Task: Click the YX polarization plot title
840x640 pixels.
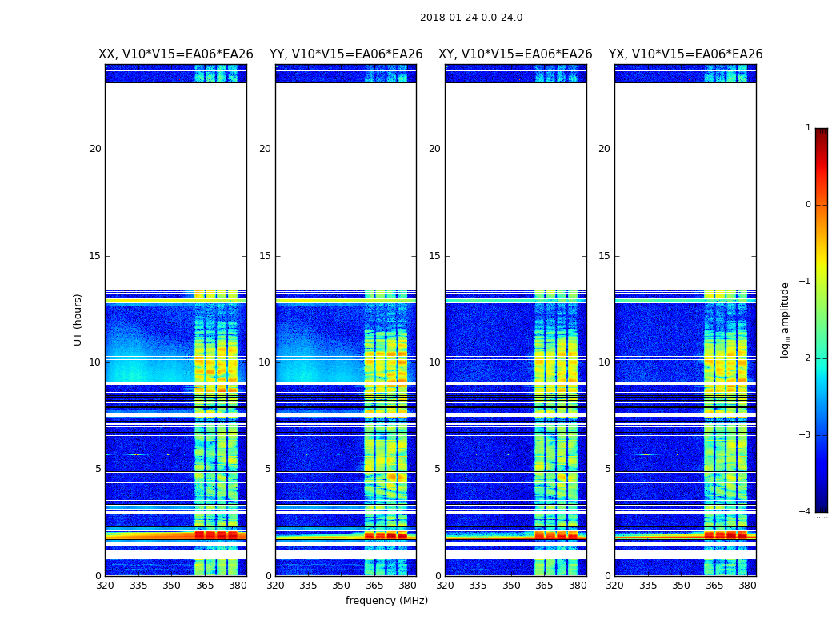Action: (685, 54)
